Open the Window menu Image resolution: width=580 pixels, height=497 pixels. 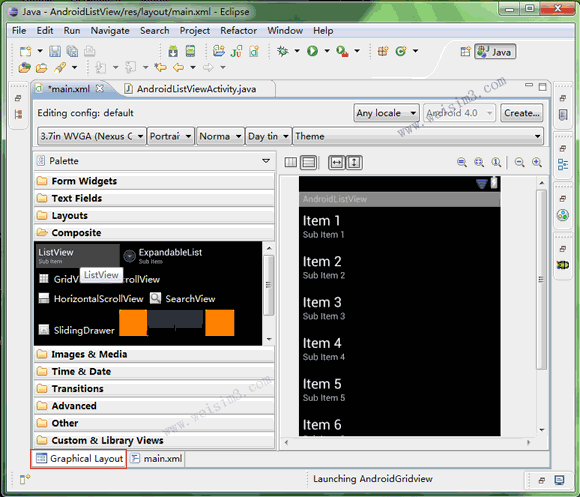coord(285,30)
